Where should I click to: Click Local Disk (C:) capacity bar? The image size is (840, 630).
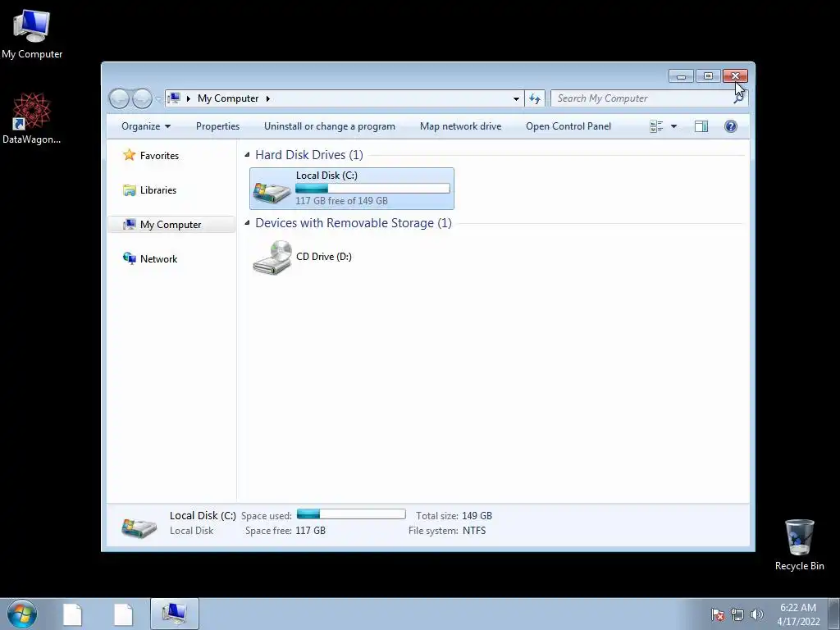click(373, 189)
